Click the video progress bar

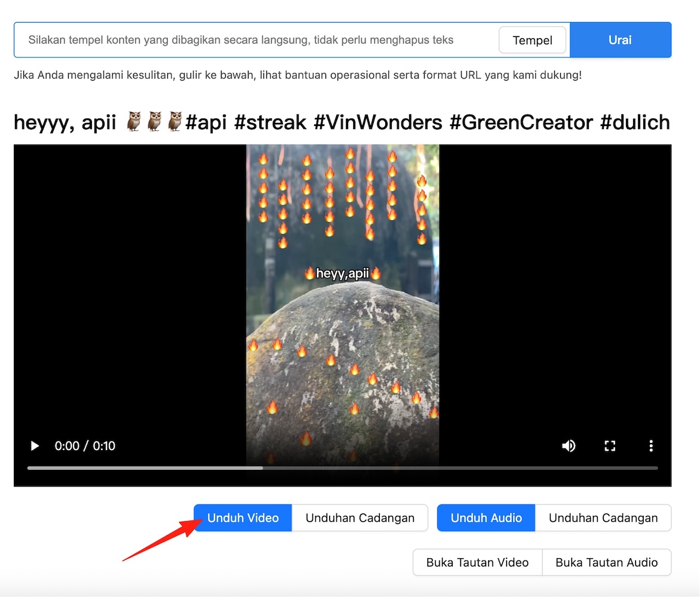click(342, 468)
